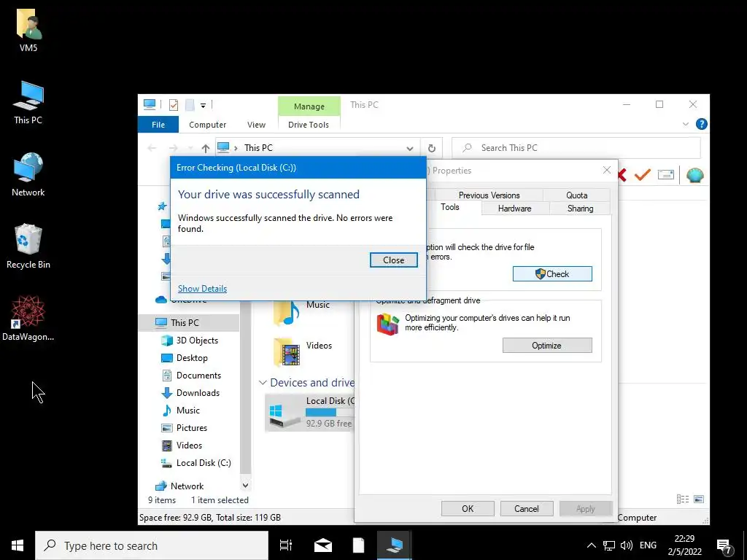Select This PC desktop icon
This screenshot has height=560, width=747.
[x=28, y=102]
